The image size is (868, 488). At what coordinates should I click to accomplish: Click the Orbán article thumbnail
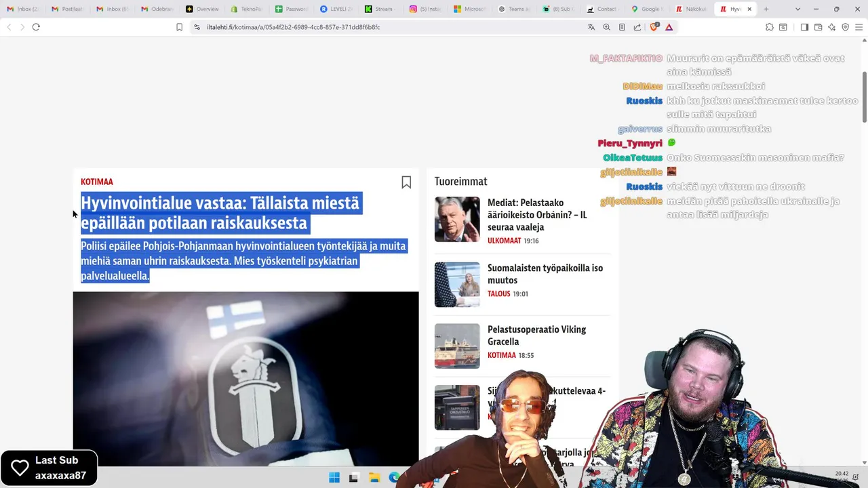pyautogui.click(x=457, y=219)
